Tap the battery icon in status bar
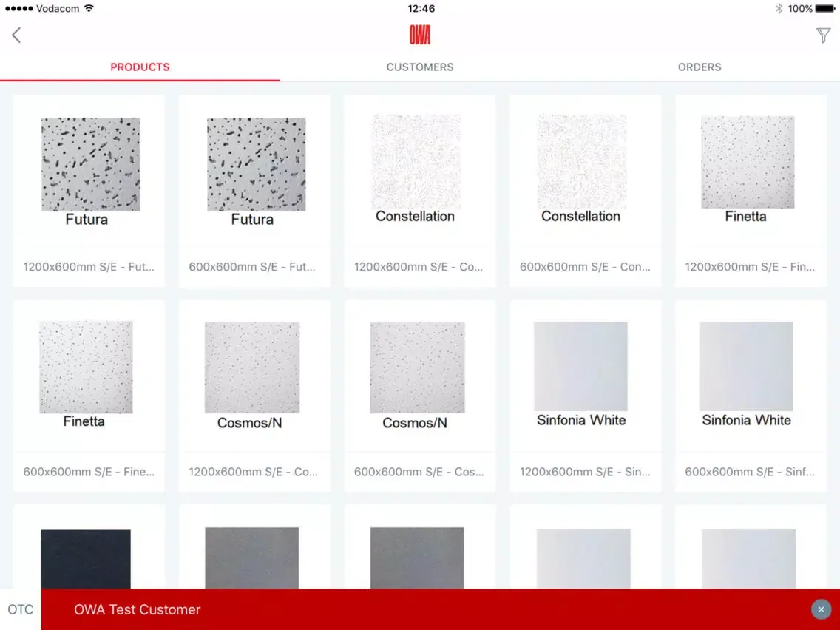 click(x=825, y=9)
